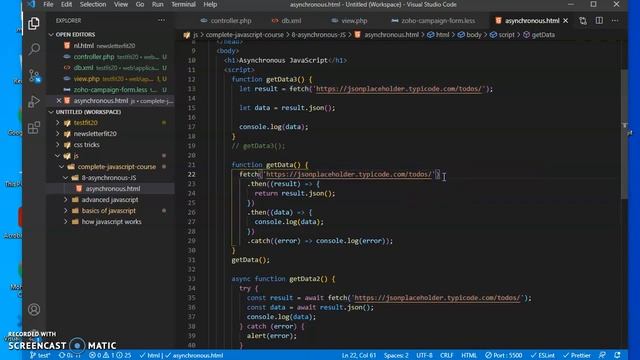
Task: Click the sync changes status bar item
Action: pos(70,356)
